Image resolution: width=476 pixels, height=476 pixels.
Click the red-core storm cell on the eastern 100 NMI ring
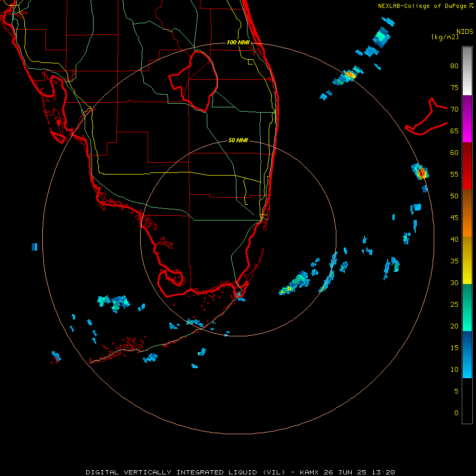(421, 172)
